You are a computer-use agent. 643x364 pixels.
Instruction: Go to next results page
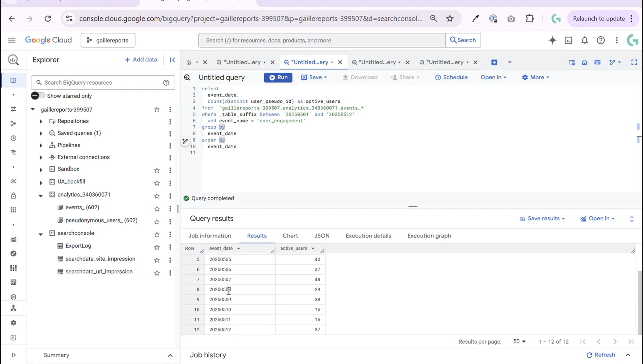coord(615,341)
